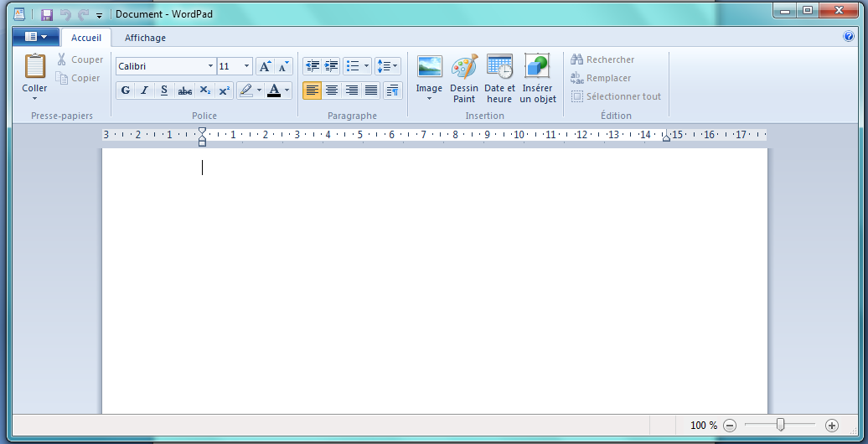This screenshot has width=868, height=444.
Task: Click the Copier button
Action: click(x=78, y=78)
